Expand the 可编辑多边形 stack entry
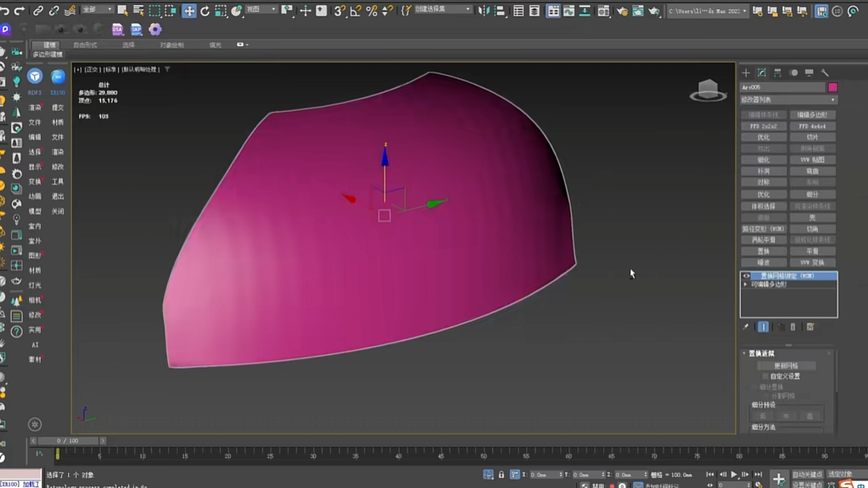The height and width of the screenshot is (488, 868). pos(746,284)
